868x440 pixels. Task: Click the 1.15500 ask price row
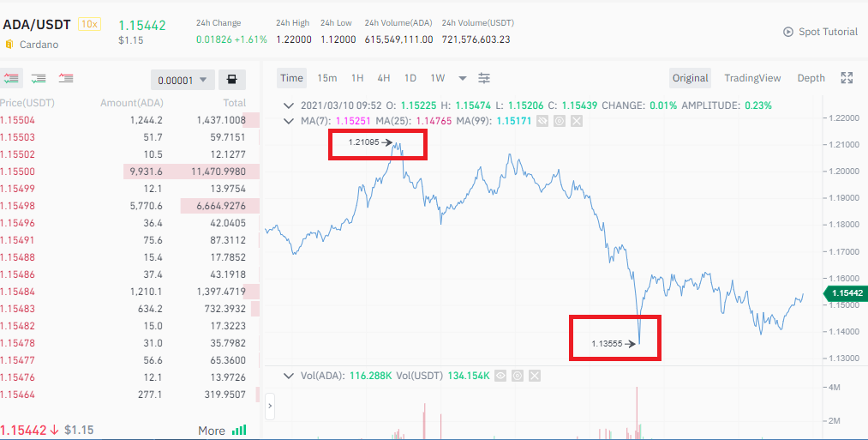coord(129,172)
